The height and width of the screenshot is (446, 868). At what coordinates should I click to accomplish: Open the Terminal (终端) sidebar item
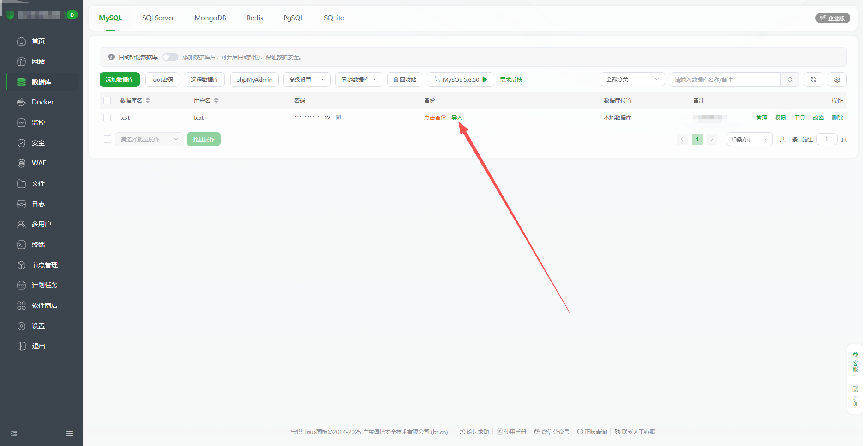38,244
